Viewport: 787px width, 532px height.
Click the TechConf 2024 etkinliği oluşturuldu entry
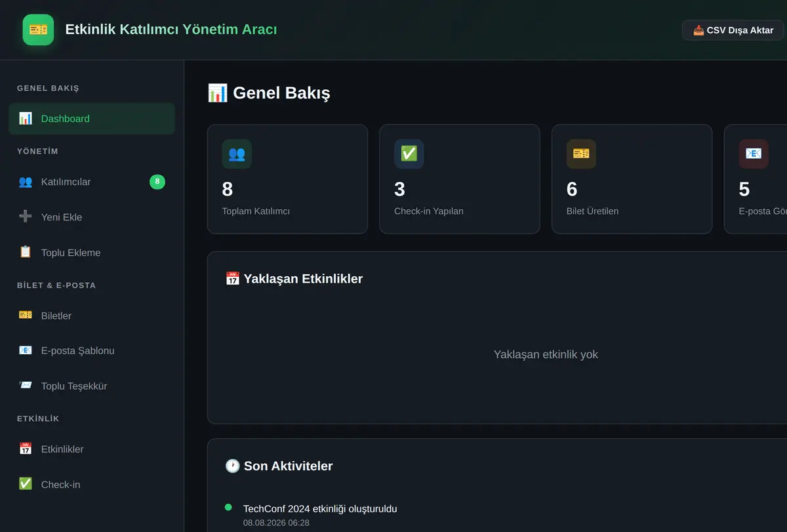tap(320, 508)
